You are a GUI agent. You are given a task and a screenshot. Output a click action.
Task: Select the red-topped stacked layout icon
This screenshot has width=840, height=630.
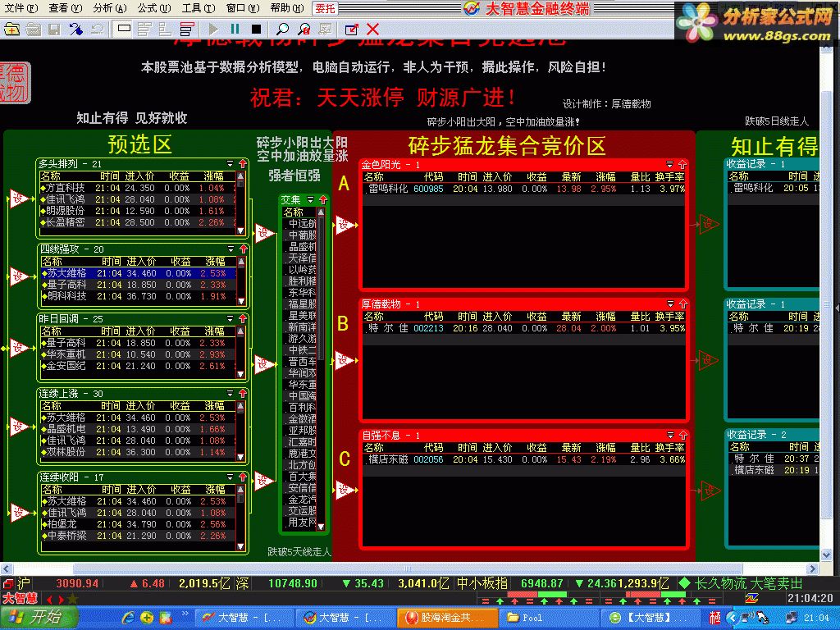(186, 29)
